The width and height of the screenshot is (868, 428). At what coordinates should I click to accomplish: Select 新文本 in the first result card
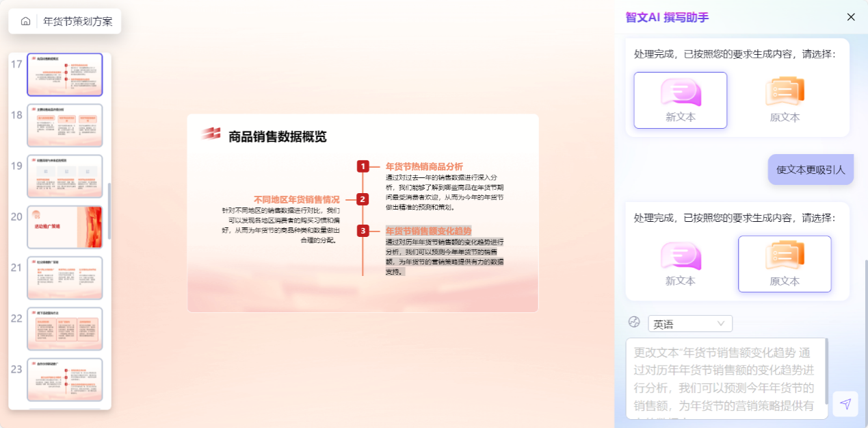coord(681,100)
